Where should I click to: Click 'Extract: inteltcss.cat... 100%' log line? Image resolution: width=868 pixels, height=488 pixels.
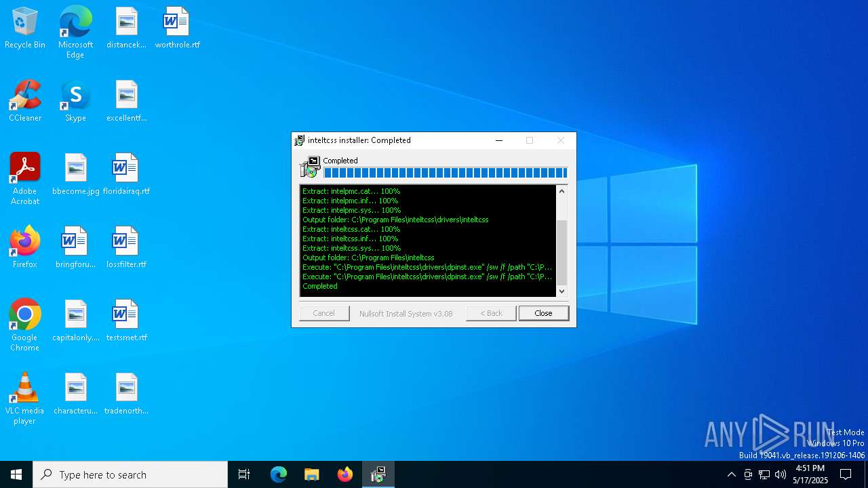[x=351, y=229]
